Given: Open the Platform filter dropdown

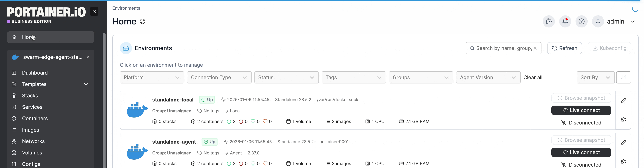Looking at the screenshot, I should 152,78.
